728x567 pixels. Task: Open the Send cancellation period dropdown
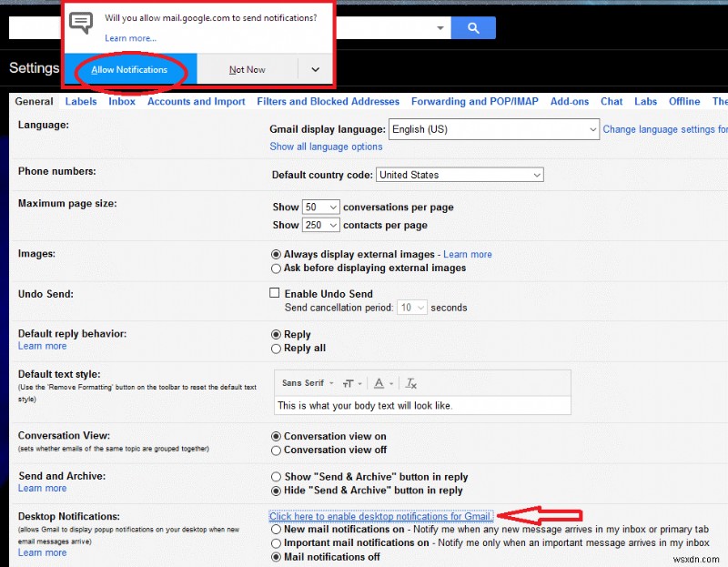click(x=410, y=307)
